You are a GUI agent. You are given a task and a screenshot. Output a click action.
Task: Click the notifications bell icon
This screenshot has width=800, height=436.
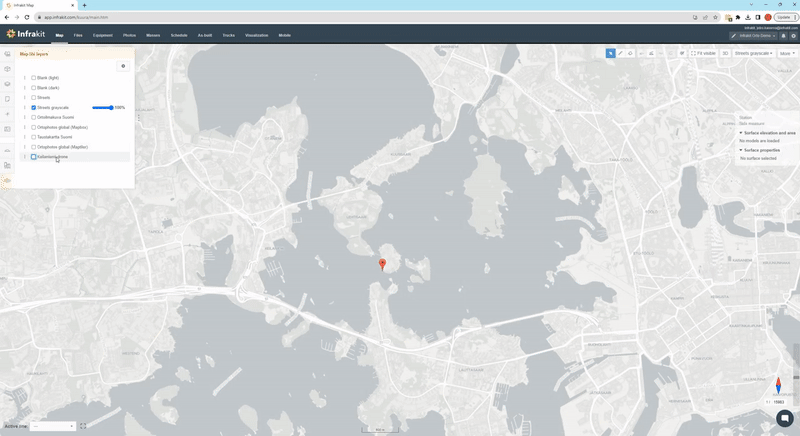coord(783,35)
